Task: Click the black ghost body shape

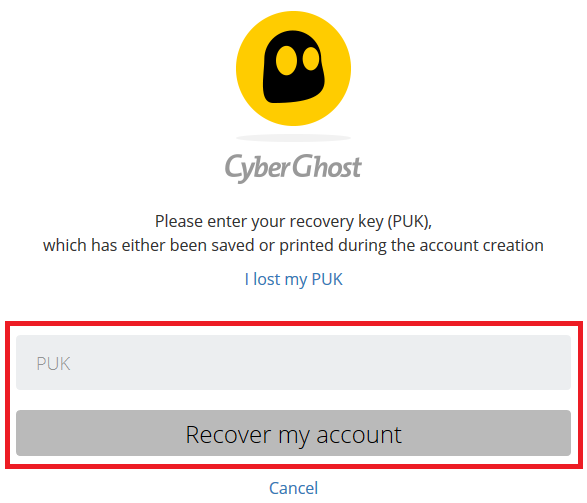Action: [294, 67]
